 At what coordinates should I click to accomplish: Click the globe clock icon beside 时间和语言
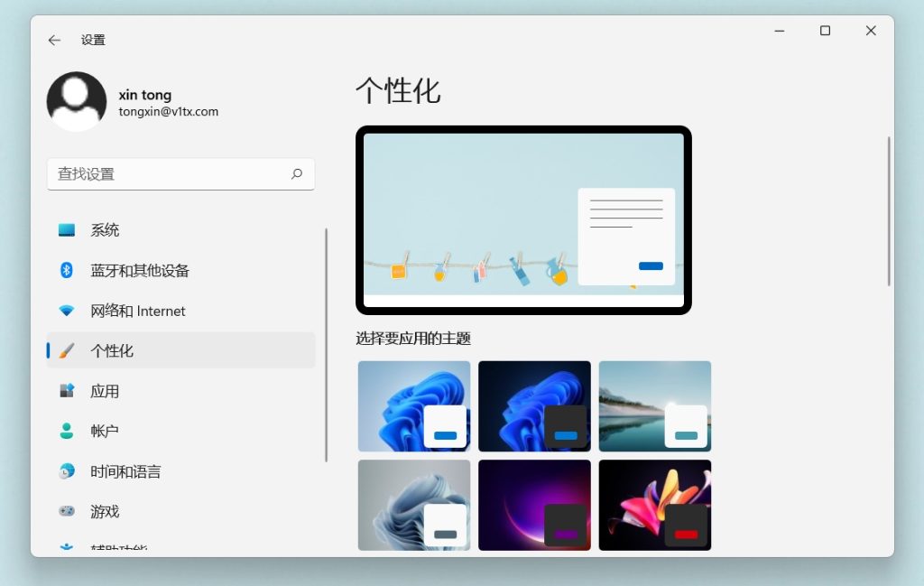pos(67,471)
